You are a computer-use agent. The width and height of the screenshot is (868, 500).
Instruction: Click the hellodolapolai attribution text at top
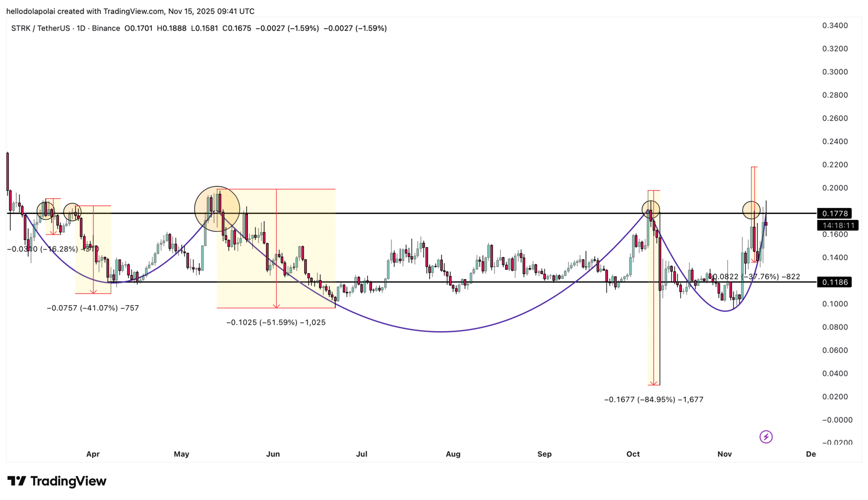(x=130, y=11)
